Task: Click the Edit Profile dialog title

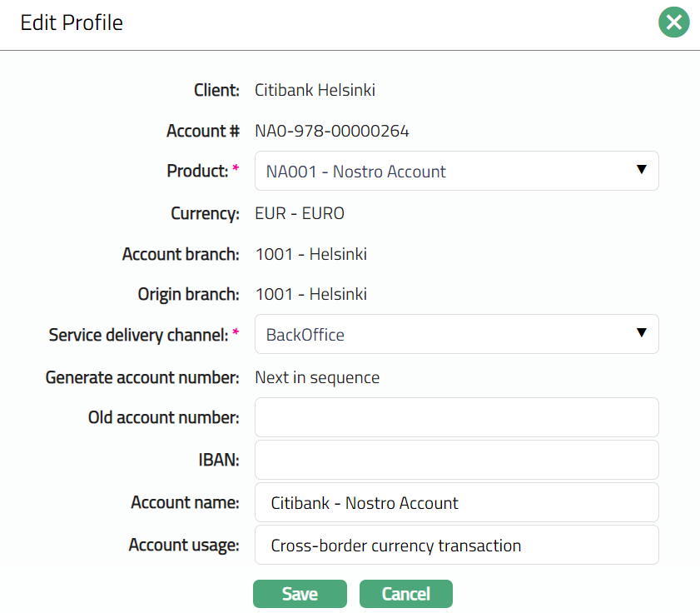Action: pos(72,22)
